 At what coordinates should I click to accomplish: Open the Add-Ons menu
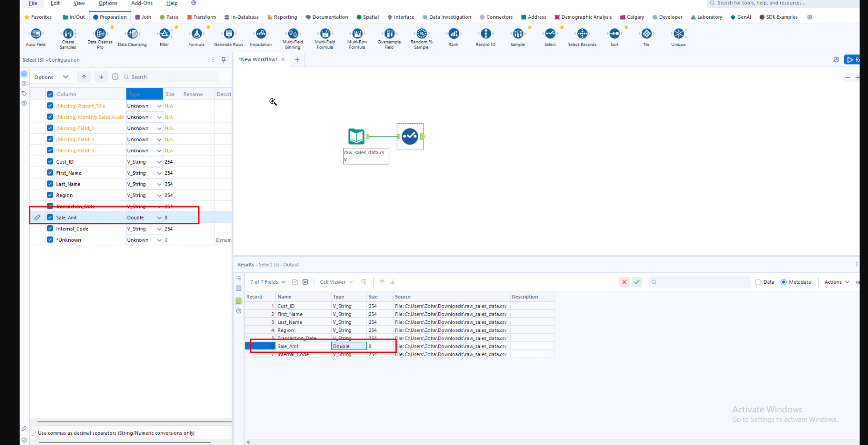(142, 3)
